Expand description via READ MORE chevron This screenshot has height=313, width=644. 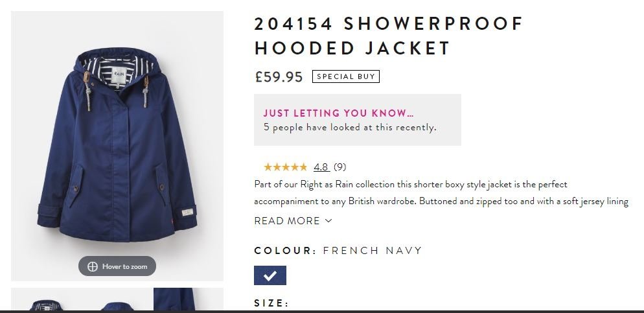click(x=328, y=221)
